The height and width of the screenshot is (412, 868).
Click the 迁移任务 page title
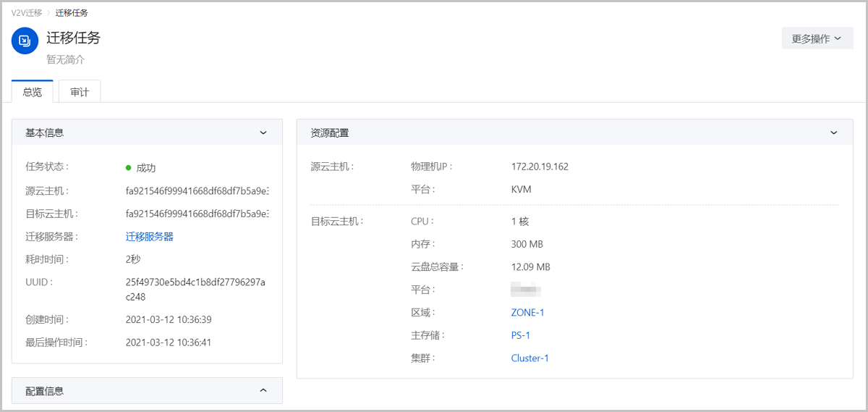[x=73, y=38]
